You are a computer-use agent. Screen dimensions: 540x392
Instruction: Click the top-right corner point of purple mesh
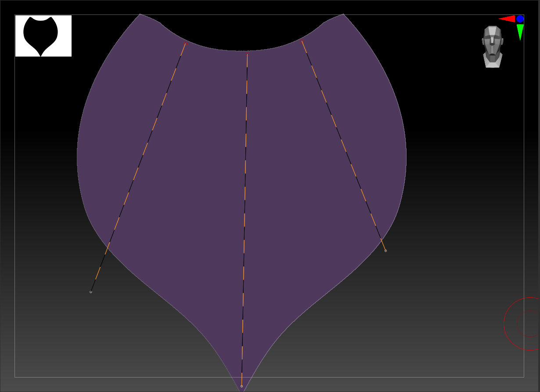click(x=343, y=14)
